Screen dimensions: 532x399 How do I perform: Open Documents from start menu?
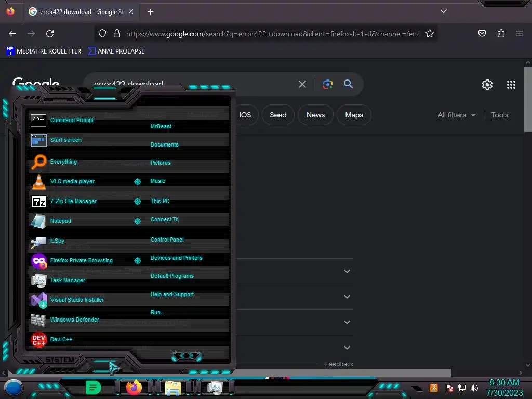click(x=164, y=144)
